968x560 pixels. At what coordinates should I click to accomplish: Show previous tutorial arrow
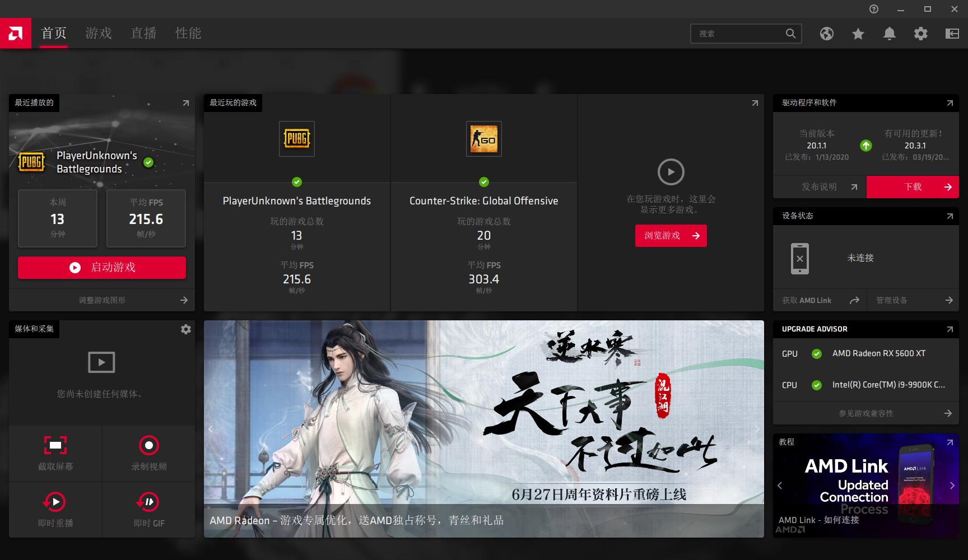780,486
